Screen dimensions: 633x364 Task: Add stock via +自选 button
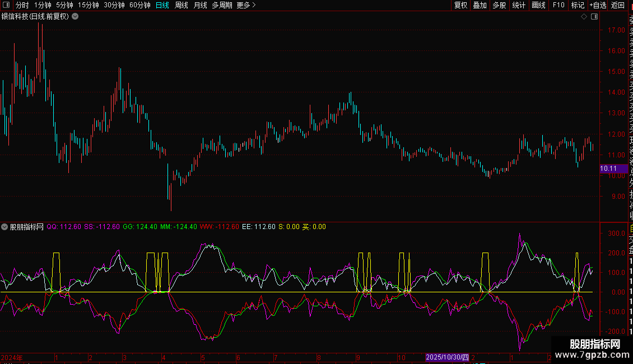point(598,5)
